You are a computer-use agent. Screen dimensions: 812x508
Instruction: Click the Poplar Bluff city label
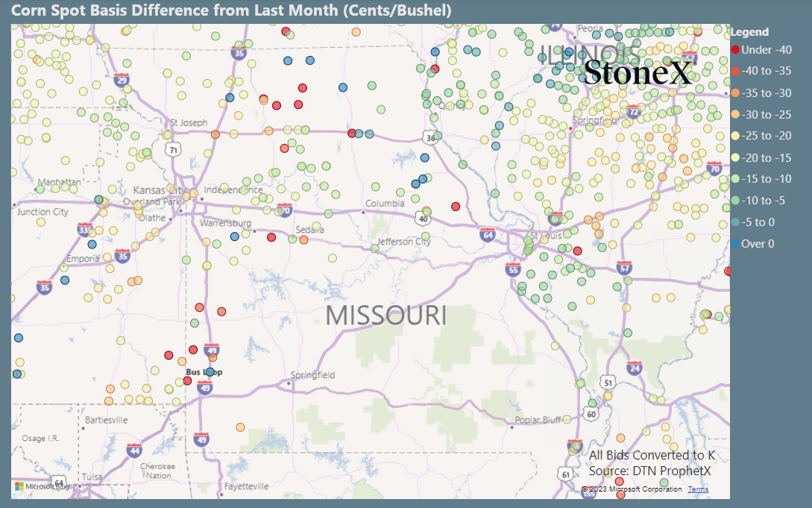tap(538, 420)
